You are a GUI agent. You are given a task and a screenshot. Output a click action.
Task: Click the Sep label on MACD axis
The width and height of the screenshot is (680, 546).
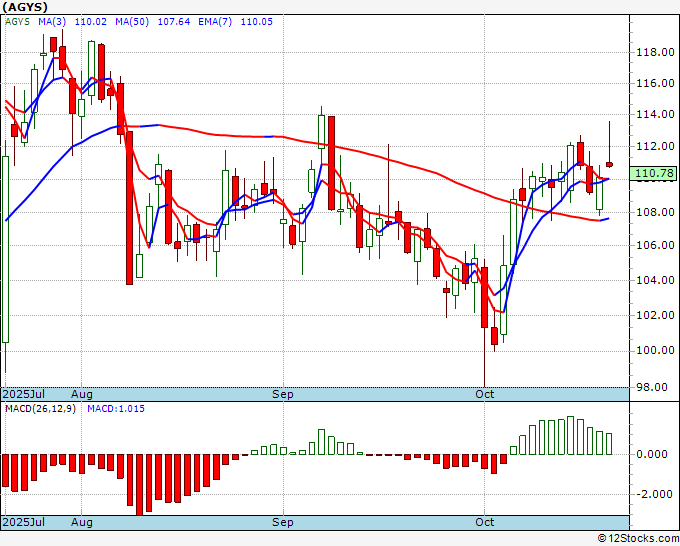coord(283,523)
